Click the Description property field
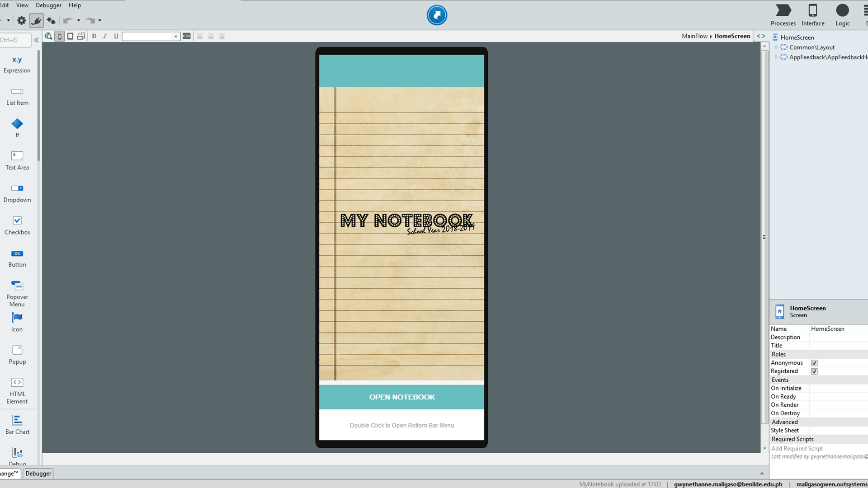This screenshot has height=488, width=868. [x=839, y=338]
